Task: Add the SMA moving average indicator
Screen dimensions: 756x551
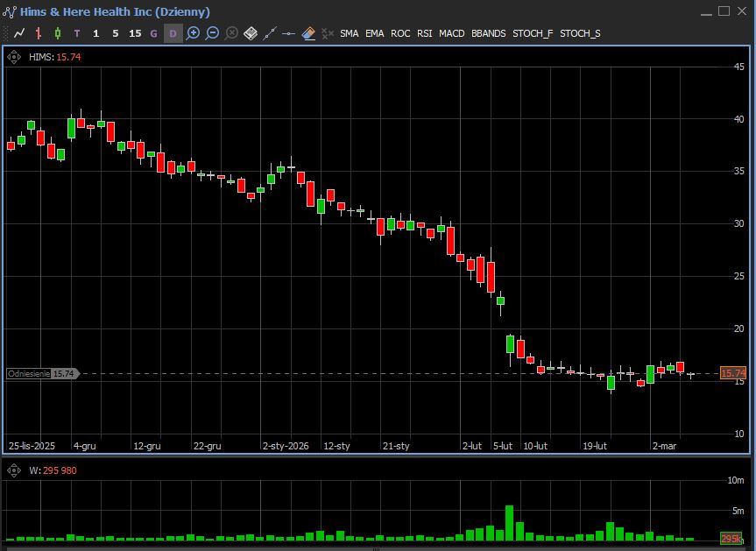Action: pos(349,33)
